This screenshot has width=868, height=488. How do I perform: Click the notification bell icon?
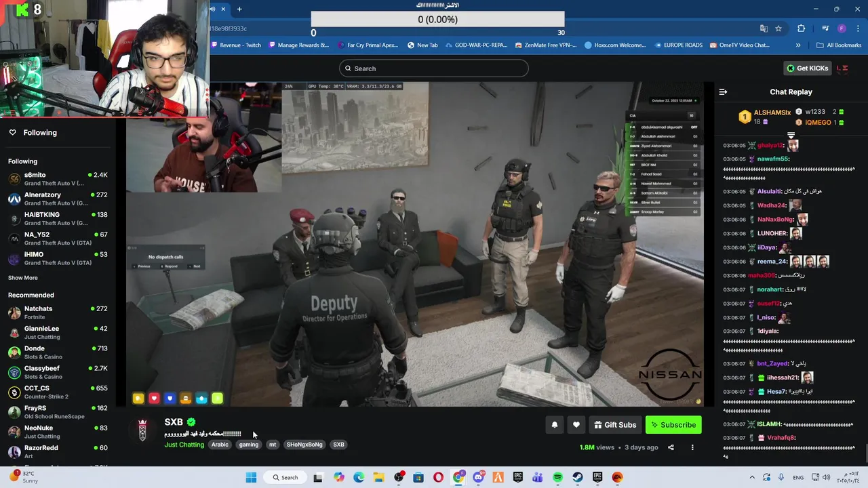tap(555, 425)
